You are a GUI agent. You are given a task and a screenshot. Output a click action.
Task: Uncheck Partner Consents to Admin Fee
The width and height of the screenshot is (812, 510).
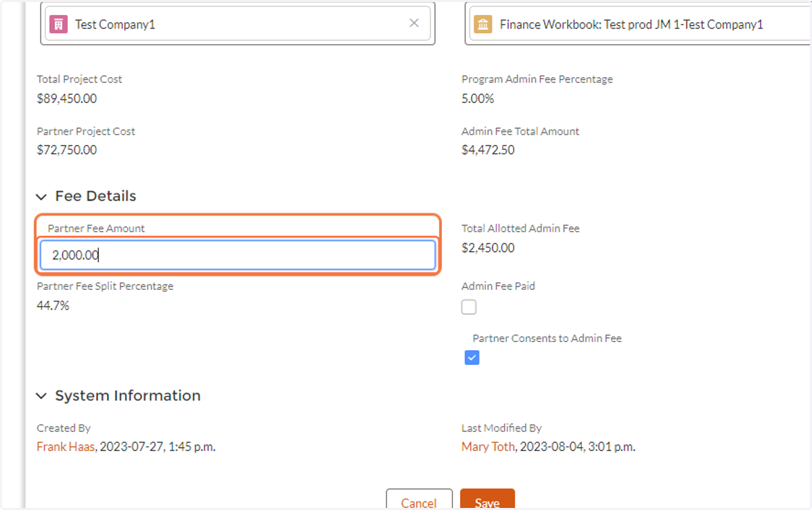point(472,358)
